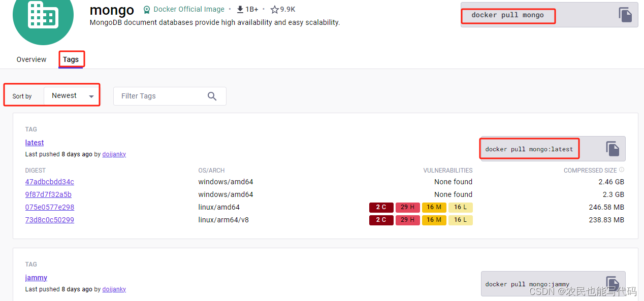Switch to the Tags tab
This screenshot has height=301, width=644.
[71, 59]
